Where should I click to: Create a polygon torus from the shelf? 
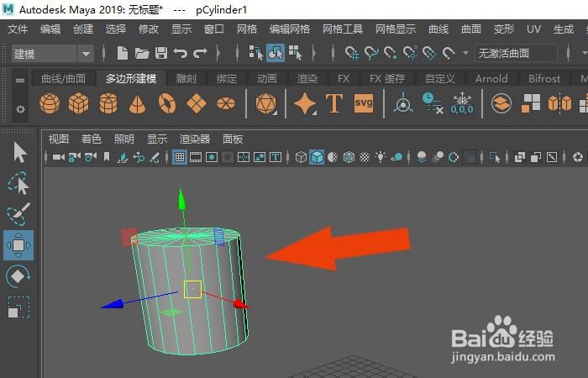pyautogui.click(x=167, y=102)
